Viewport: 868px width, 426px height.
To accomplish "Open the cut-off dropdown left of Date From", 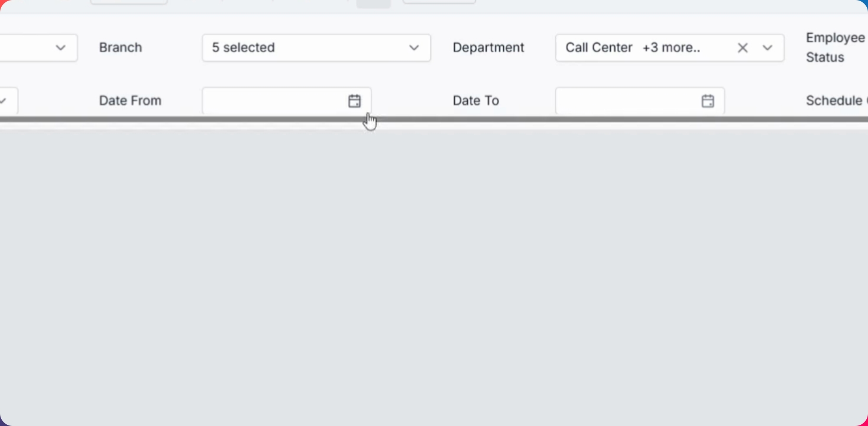I will (x=5, y=101).
